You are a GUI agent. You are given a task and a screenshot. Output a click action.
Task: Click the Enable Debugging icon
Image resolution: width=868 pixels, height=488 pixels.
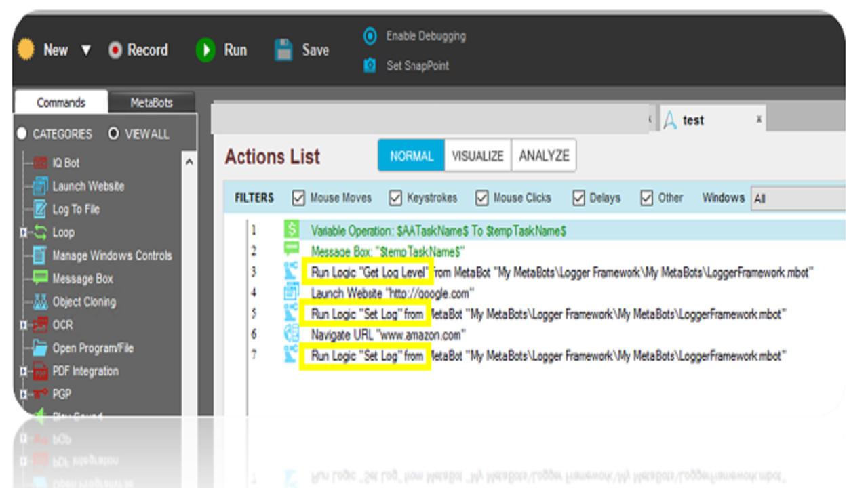click(x=370, y=36)
